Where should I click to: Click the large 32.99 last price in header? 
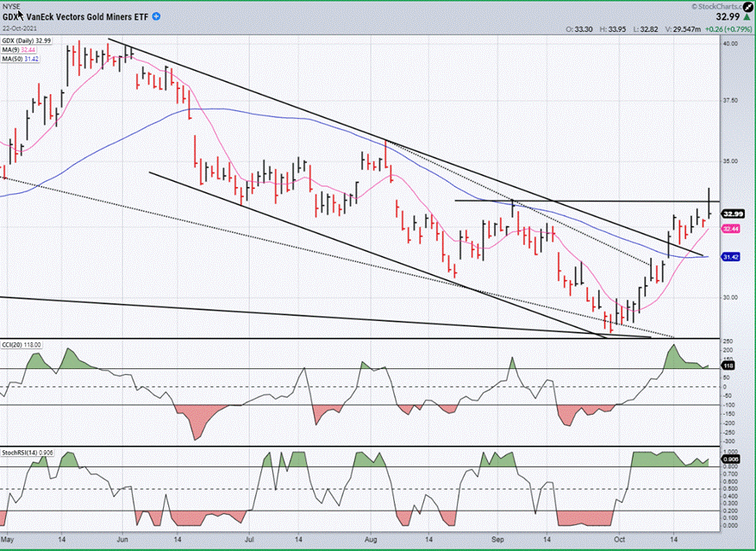[728, 17]
